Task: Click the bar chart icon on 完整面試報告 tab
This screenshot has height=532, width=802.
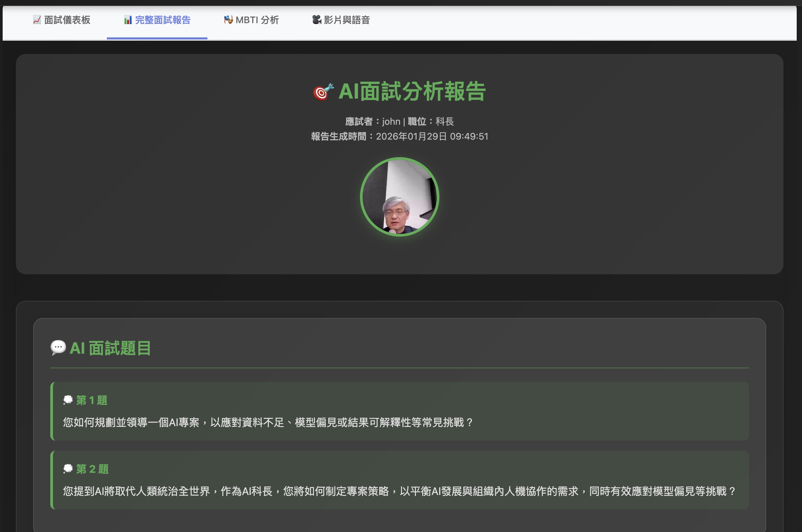Action: tap(128, 20)
